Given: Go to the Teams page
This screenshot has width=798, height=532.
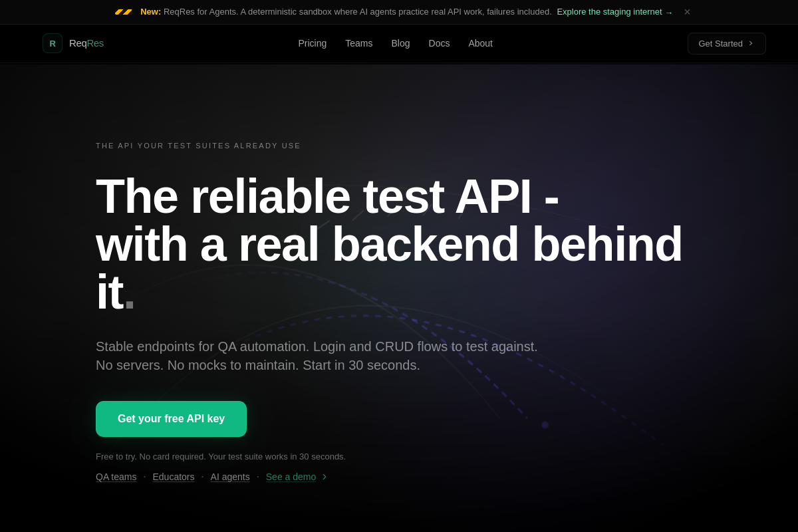Looking at the screenshot, I should [x=359, y=43].
